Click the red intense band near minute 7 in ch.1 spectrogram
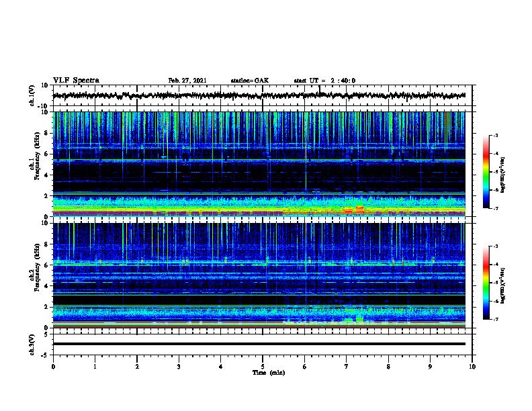The height and width of the screenshot is (411, 532). pyautogui.click(x=354, y=210)
